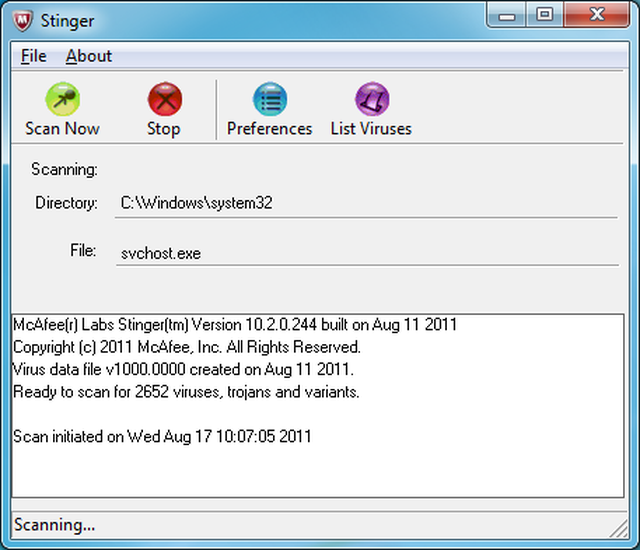Open the File menu
The height and width of the screenshot is (550, 640).
[x=33, y=56]
